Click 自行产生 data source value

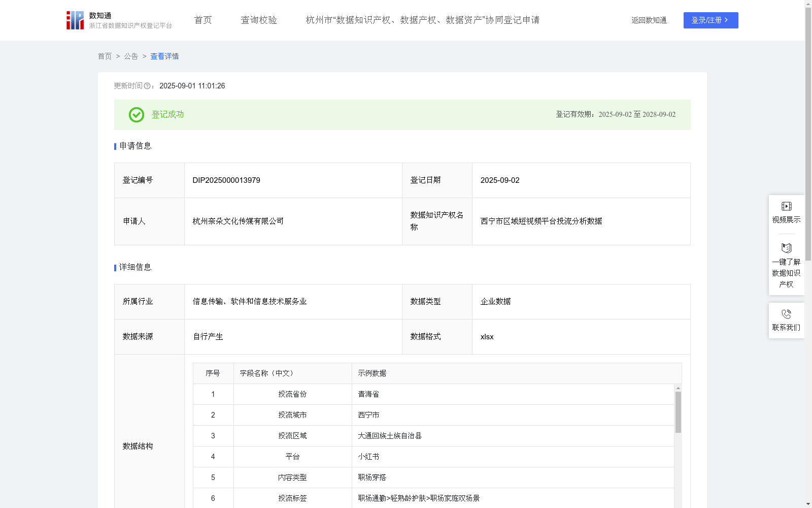coord(208,337)
